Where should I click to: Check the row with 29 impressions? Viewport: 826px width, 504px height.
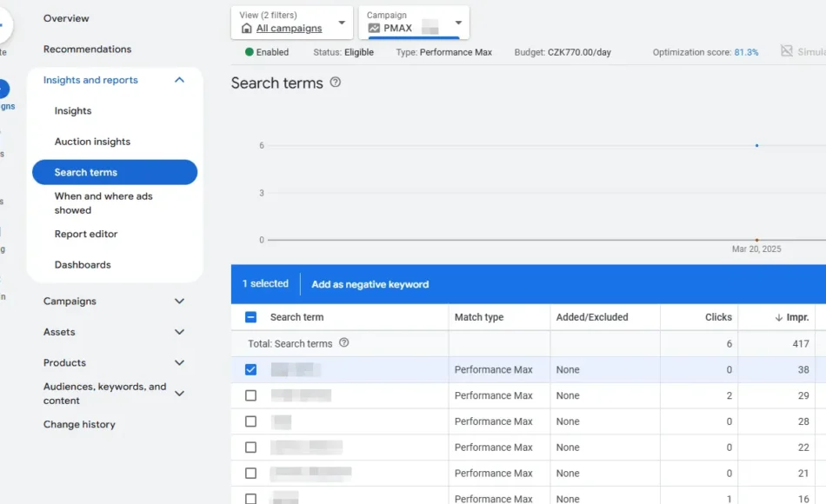tap(251, 395)
